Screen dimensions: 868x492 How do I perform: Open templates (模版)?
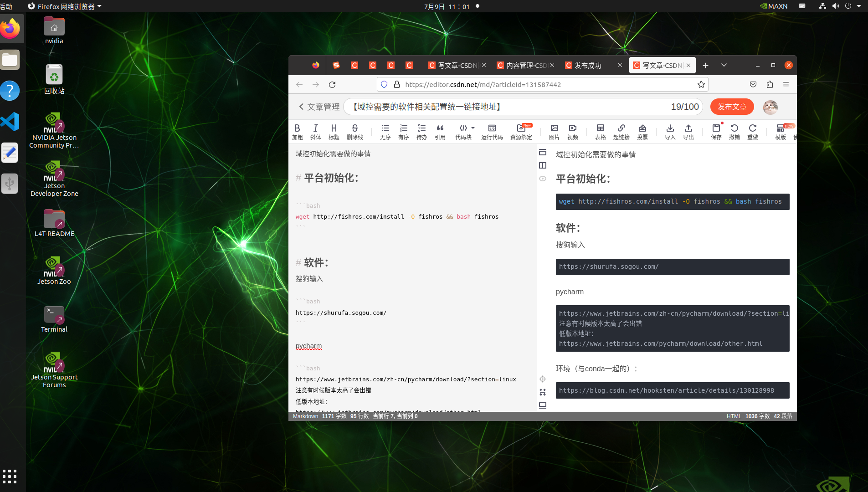[781, 132]
